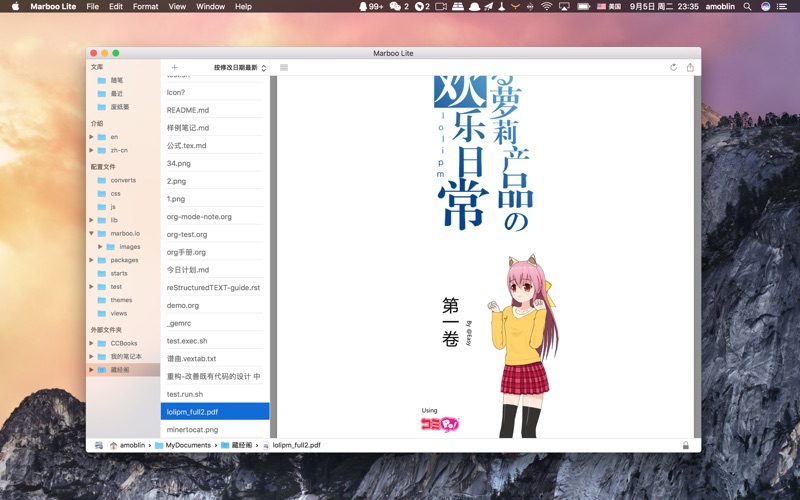The image size is (800, 500).
Task: Open the File menu
Action: (x=93, y=6)
